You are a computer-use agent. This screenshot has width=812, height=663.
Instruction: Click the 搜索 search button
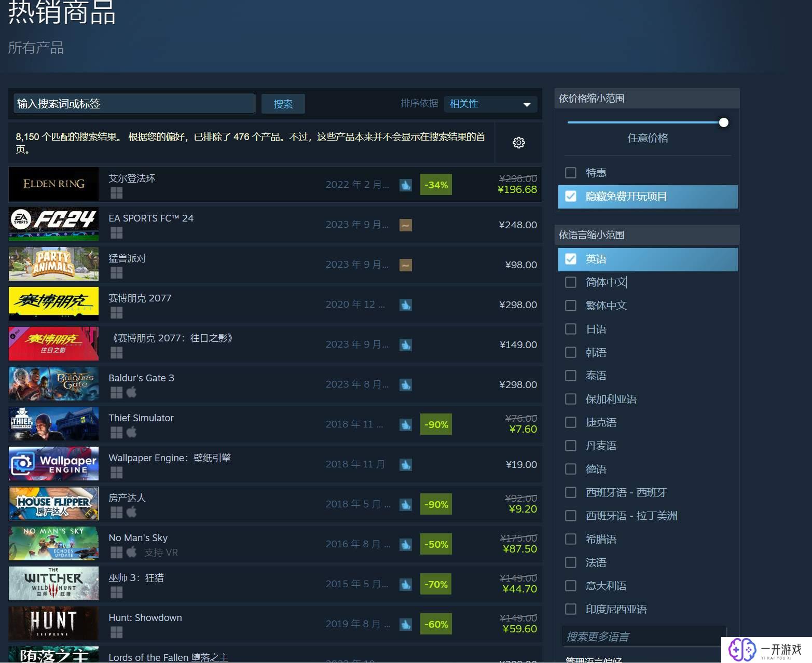283,104
